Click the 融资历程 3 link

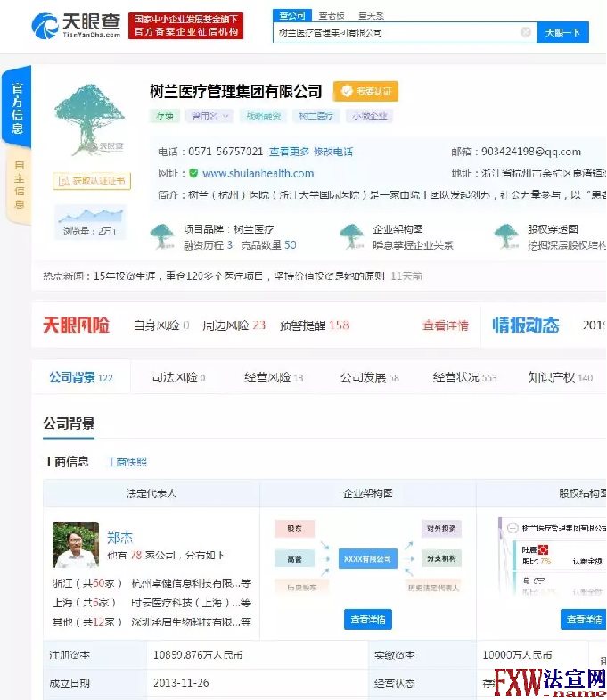tap(208, 244)
